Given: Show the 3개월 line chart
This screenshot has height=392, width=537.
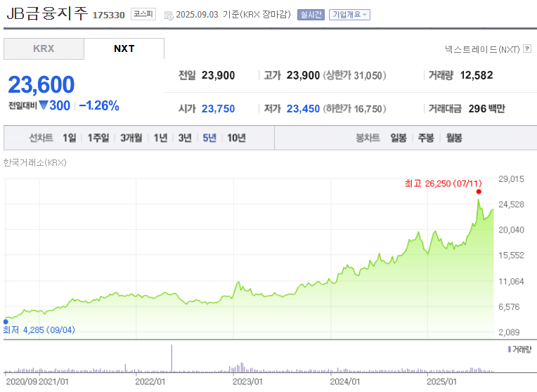Looking at the screenshot, I should [131, 138].
